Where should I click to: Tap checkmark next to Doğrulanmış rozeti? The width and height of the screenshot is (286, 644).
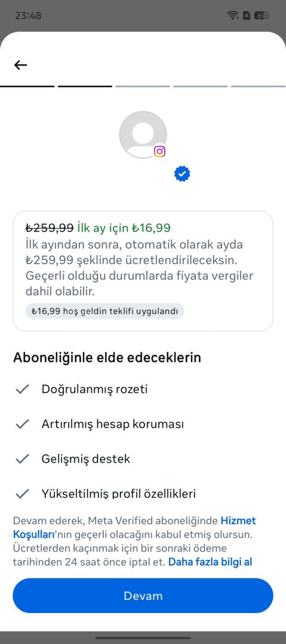point(22,389)
